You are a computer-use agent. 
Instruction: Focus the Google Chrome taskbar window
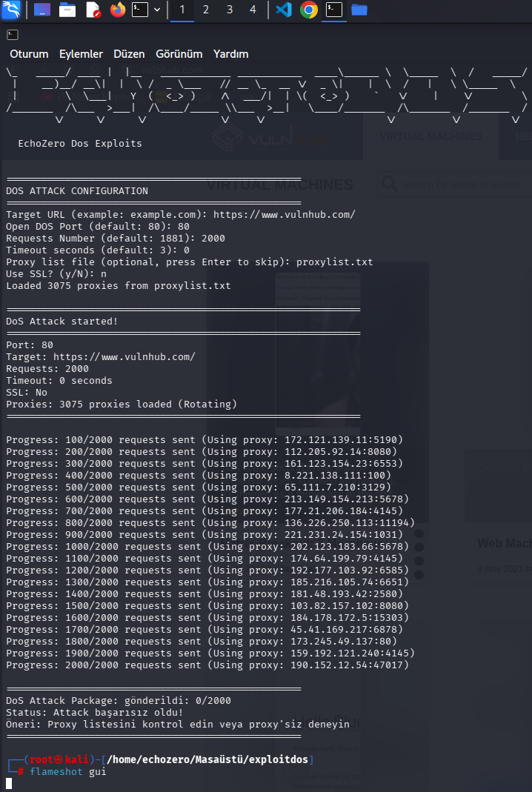click(309, 10)
